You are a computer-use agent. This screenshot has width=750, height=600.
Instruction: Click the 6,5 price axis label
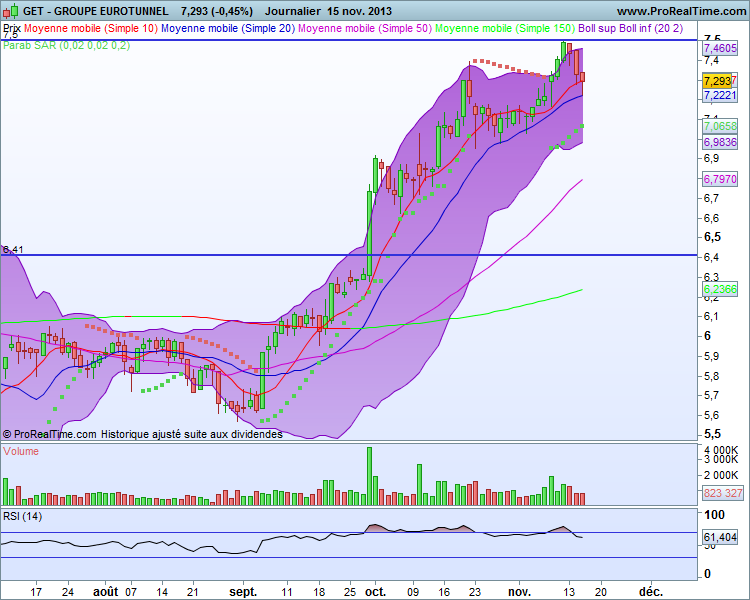[x=712, y=237]
